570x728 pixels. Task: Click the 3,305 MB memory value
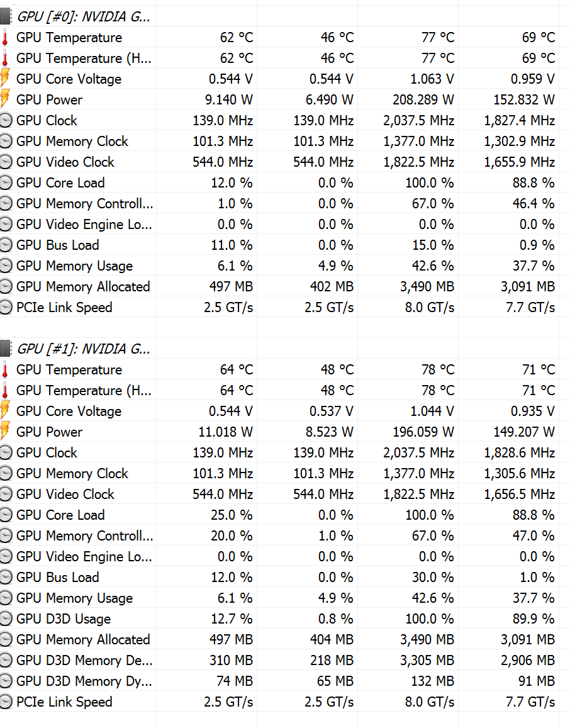click(427, 660)
